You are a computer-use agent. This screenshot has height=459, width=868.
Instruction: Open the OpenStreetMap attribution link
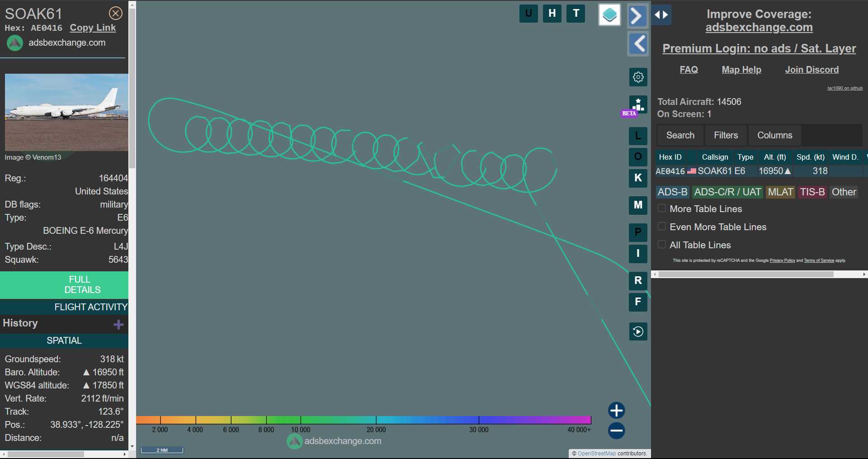pyautogui.click(x=597, y=454)
